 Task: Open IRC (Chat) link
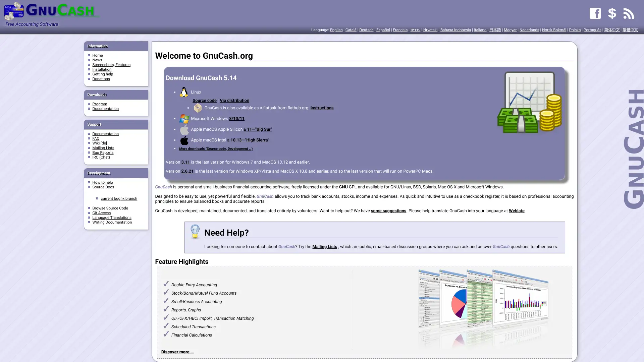[101, 158]
